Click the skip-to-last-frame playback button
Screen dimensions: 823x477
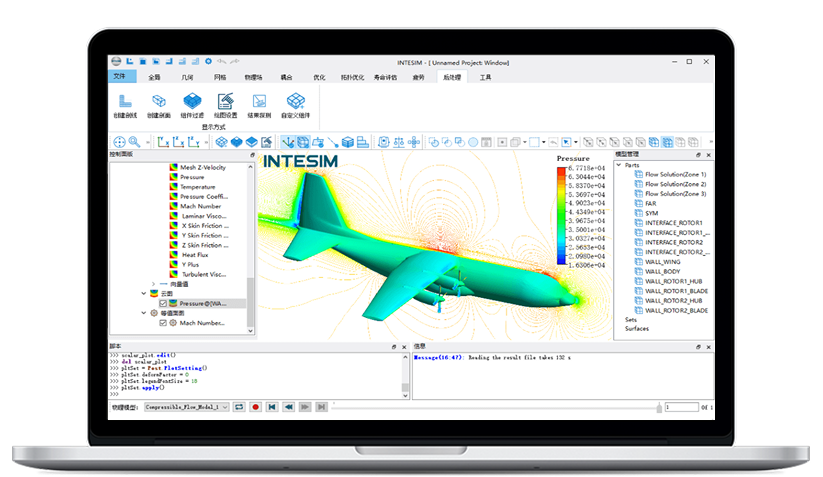[321, 407]
